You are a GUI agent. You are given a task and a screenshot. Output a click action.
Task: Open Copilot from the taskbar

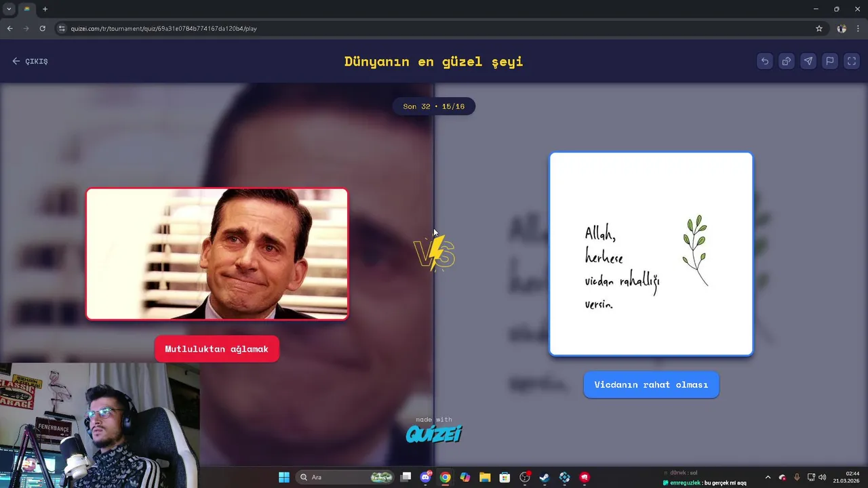coord(465,477)
